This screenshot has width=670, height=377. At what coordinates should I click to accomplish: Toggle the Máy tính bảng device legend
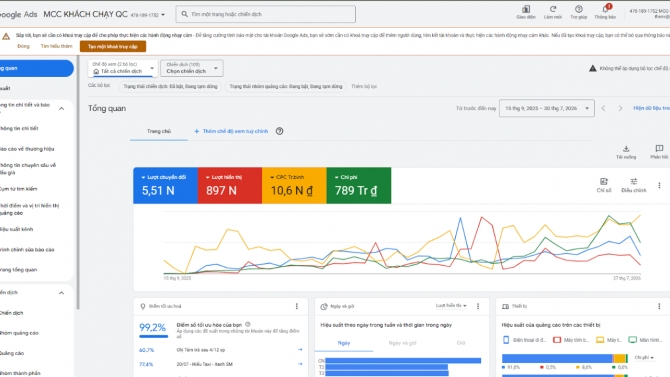[571, 340]
